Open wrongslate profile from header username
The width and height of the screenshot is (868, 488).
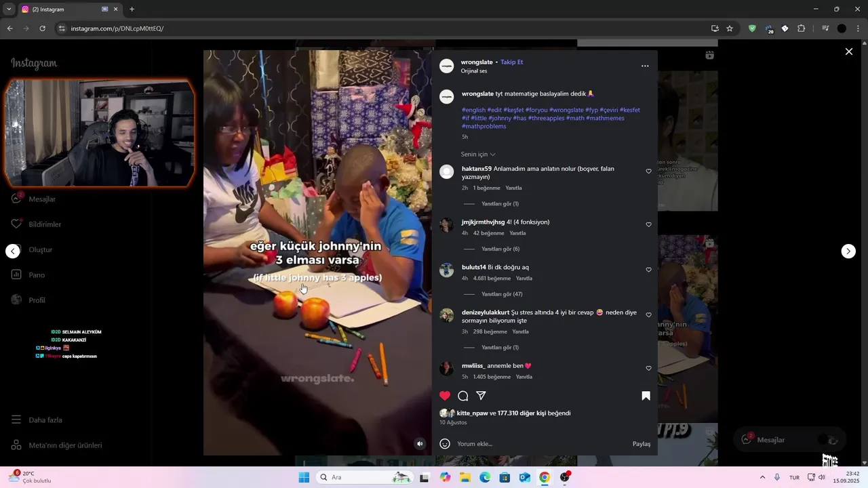(x=477, y=62)
